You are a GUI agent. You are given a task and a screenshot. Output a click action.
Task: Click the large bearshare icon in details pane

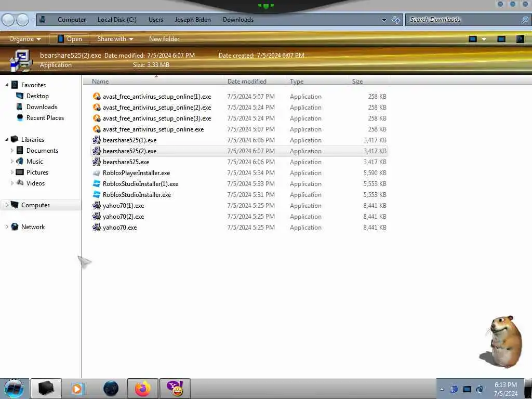click(x=21, y=61)
